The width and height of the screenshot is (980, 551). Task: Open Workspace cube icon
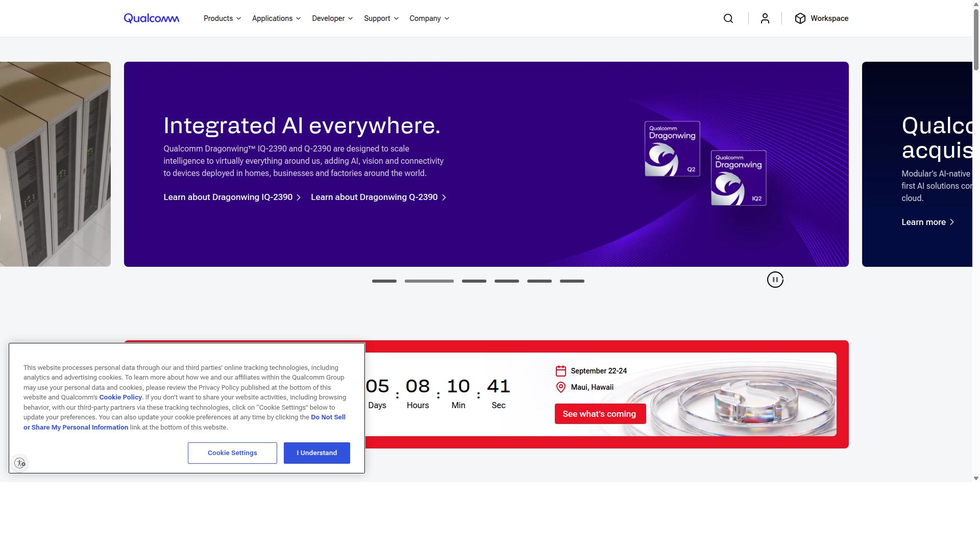coord(800,18)
